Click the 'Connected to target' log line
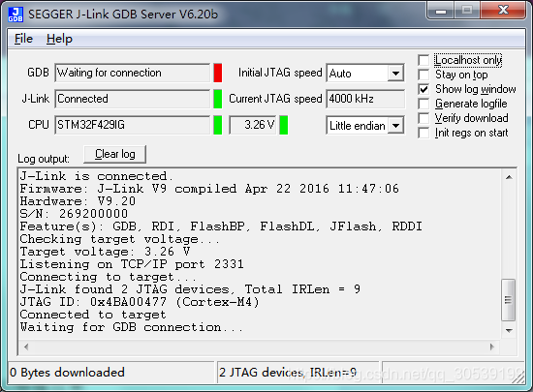This screenshot has width=533, height=392. (x=93, y=315)
